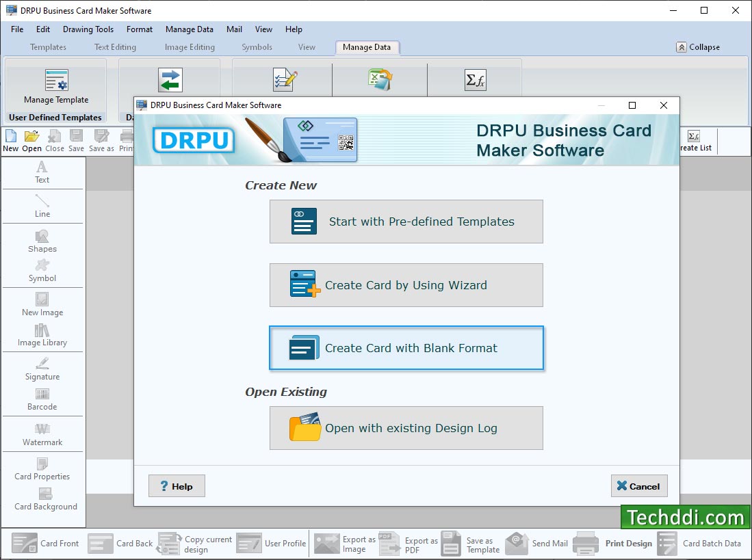
Task: Open the Manage Data menu
Action: point(190,29)
